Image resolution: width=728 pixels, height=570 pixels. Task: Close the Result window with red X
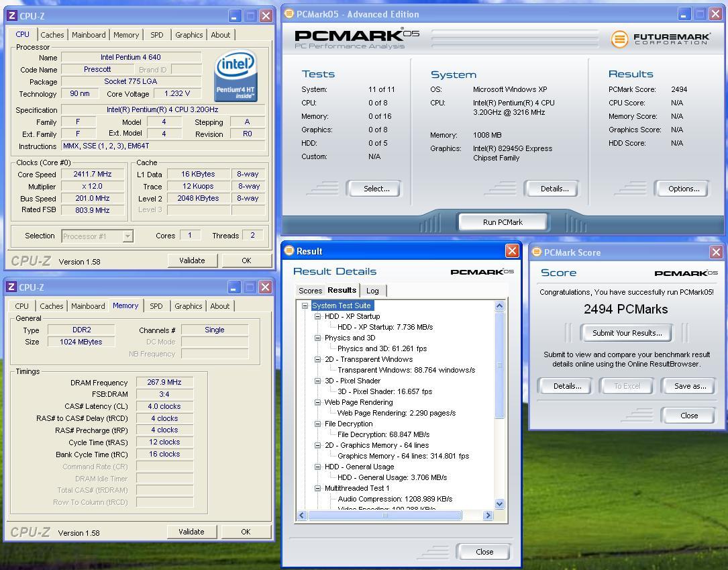pos(512,251)
